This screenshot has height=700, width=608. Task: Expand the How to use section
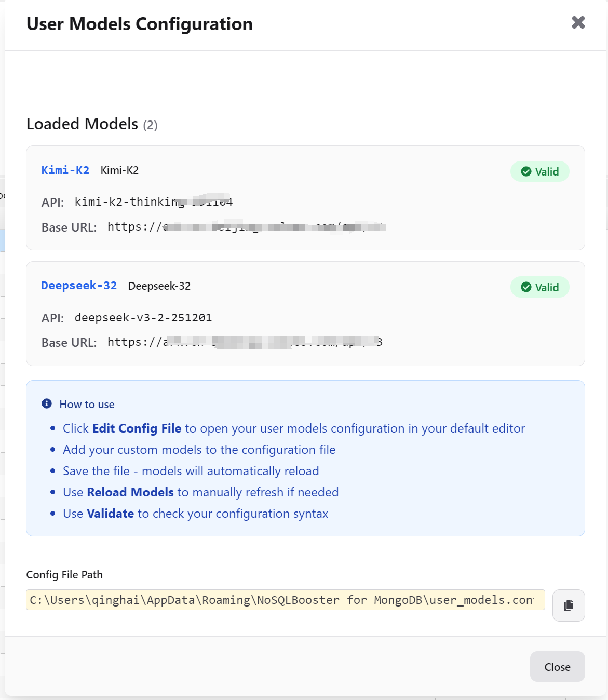[87, 404]
